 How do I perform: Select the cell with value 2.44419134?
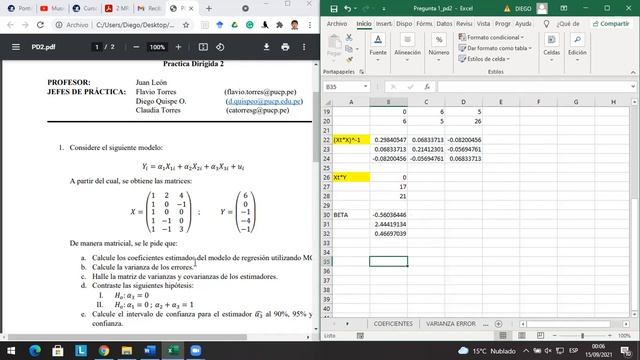[x=389, y=224]
